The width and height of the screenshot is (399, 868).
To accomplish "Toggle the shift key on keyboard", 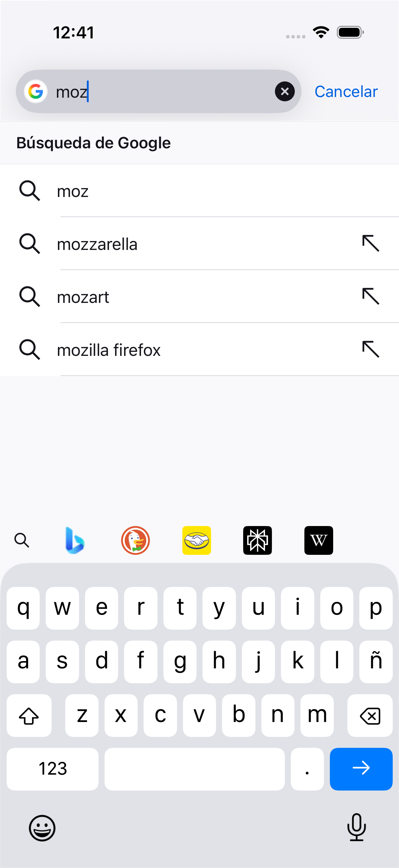I will point(29,715).
